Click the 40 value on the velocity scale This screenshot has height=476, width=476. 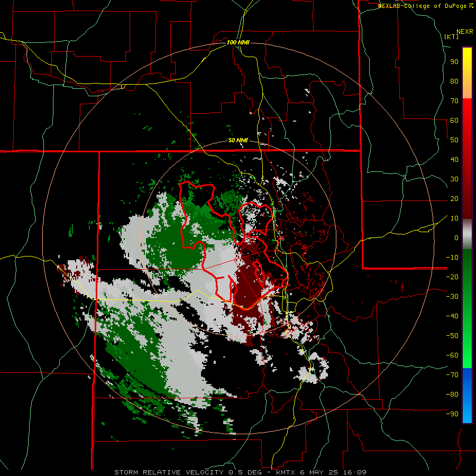(454, 159)
